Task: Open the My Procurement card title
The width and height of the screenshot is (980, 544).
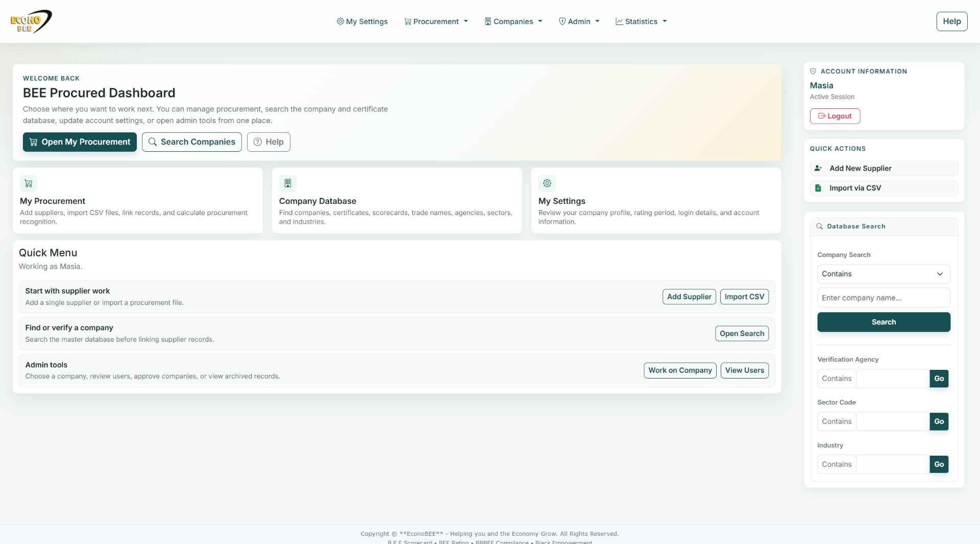Action: point(53,201)
